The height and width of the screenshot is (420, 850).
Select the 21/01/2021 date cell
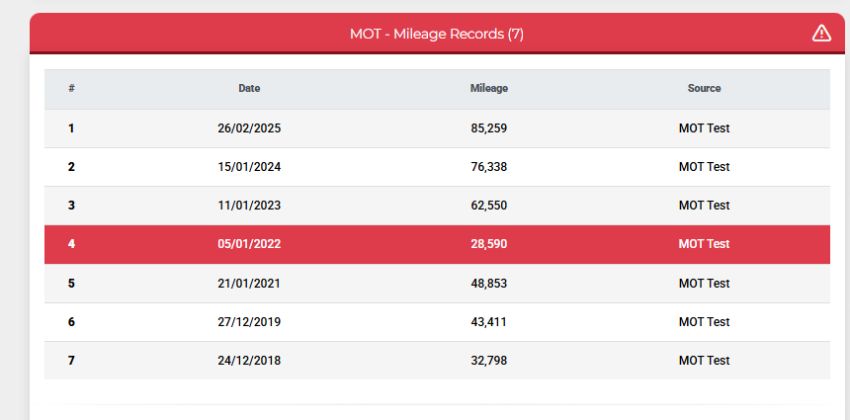(249, 283)
